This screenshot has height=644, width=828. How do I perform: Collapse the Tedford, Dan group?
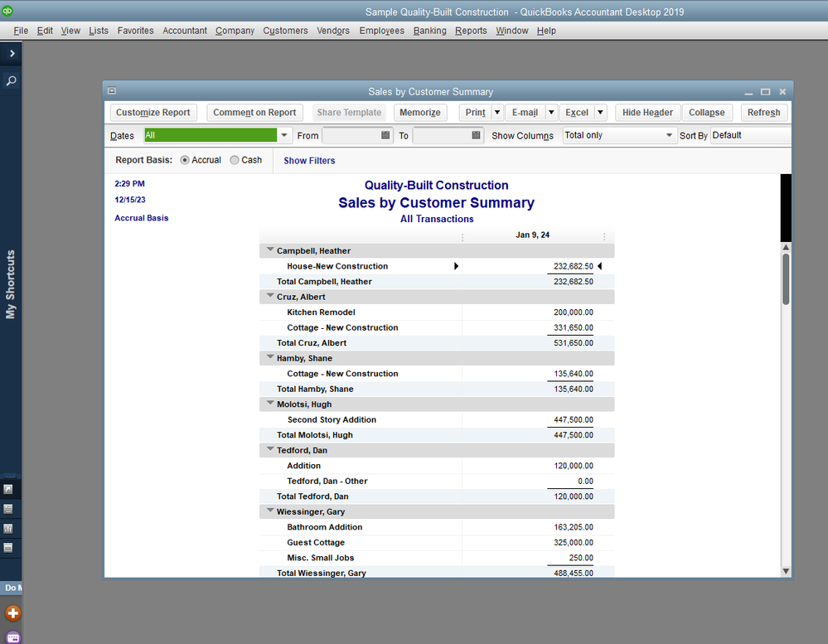[x=270, y=448]
